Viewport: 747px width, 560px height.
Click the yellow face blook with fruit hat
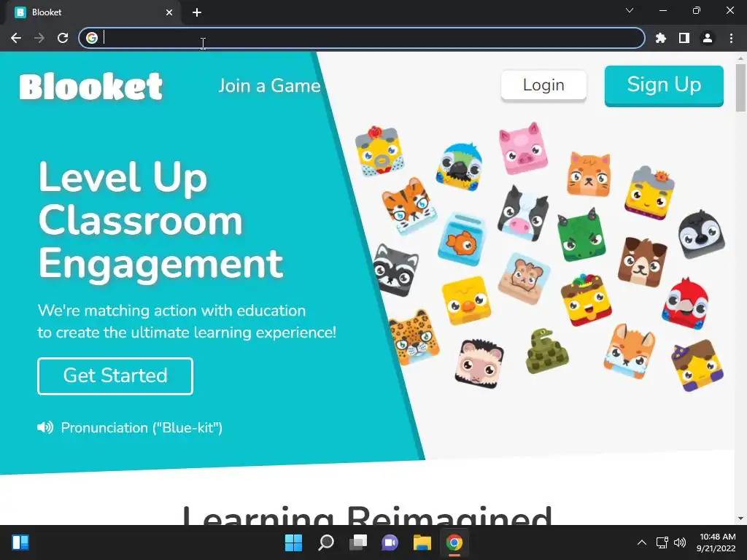coord(586,300)
